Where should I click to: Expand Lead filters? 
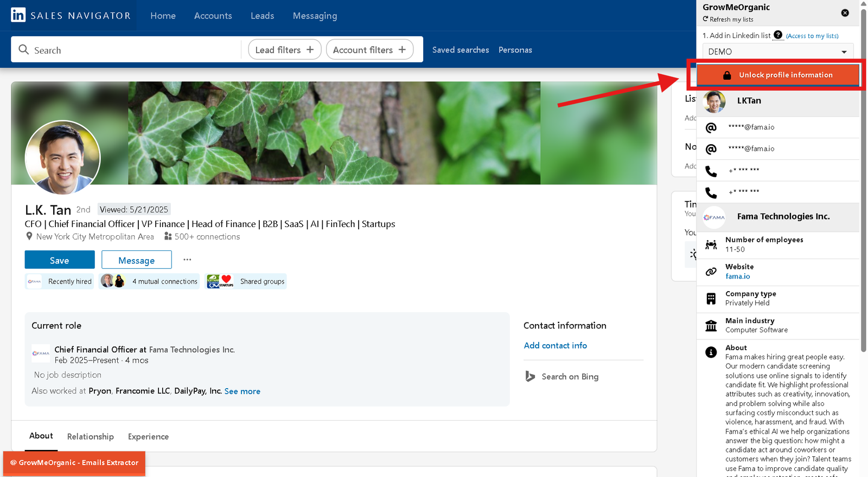(285, 49)
